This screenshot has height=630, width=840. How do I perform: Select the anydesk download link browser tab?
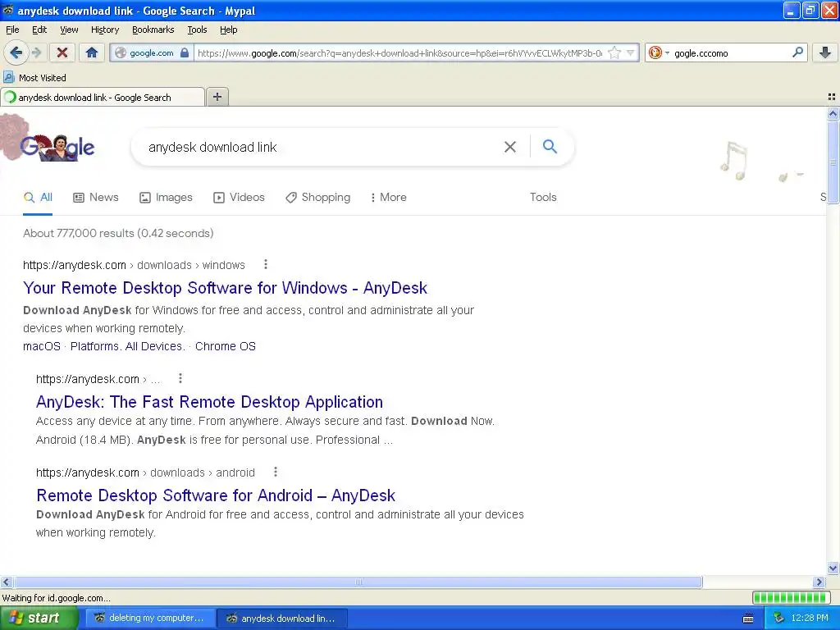103,98
